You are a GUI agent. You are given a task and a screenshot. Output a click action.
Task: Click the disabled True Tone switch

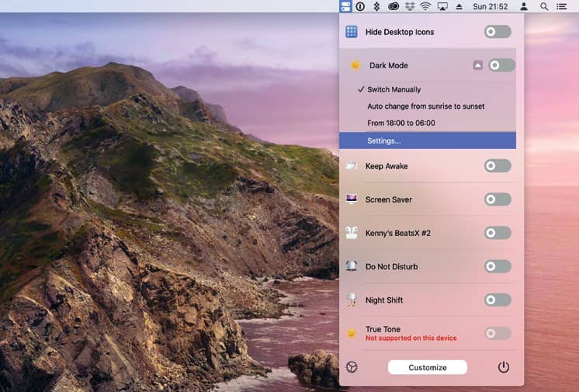[498, 333]
